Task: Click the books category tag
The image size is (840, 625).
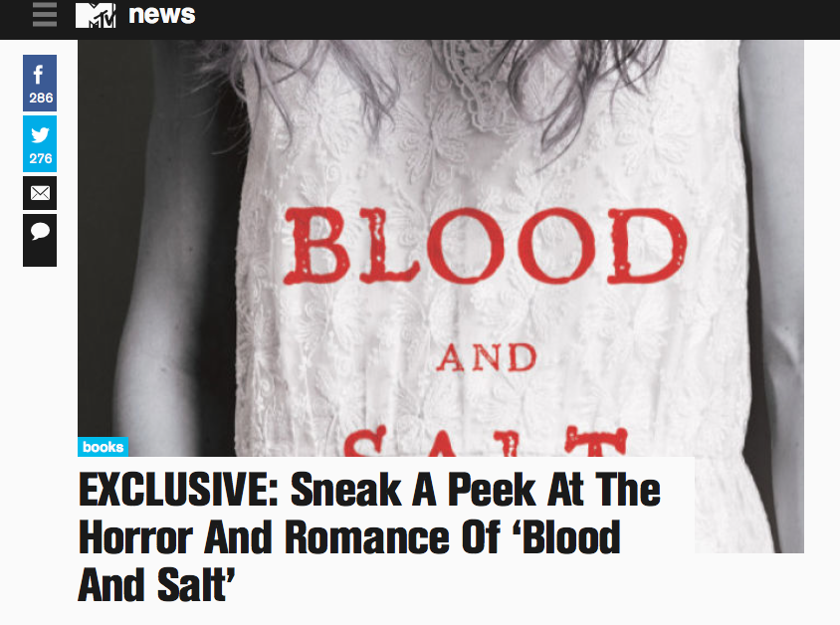Action: [x=103, y=447]
